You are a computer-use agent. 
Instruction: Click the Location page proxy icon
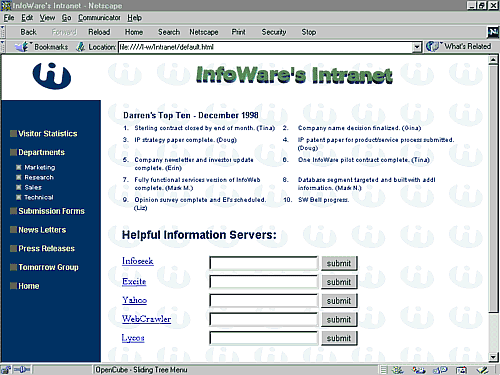pyautogui.click(x=80, y=47)
